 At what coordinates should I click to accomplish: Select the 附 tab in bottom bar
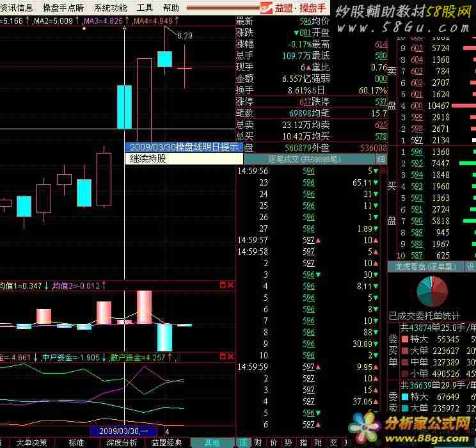[318, 442]
